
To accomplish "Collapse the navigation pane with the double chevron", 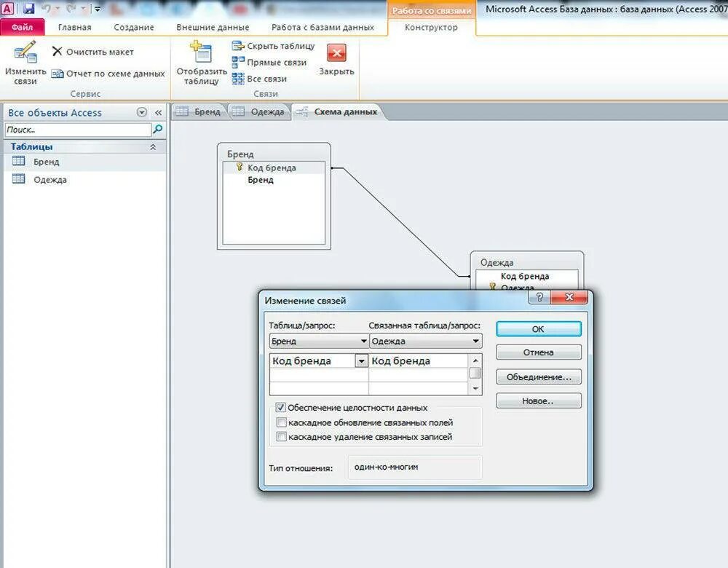I will click(158, 112).
